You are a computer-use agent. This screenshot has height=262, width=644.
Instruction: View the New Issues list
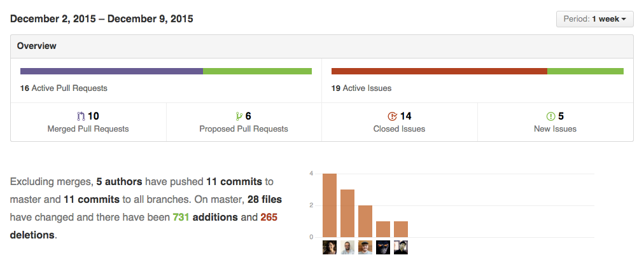pyautogui.click(x=555, y=129)
